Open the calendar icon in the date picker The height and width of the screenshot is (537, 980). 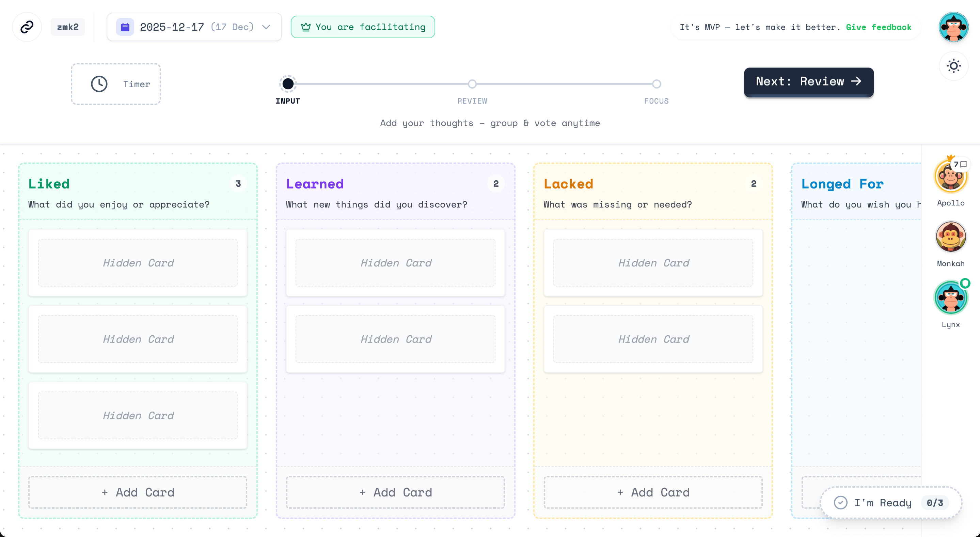coord(126,27)
